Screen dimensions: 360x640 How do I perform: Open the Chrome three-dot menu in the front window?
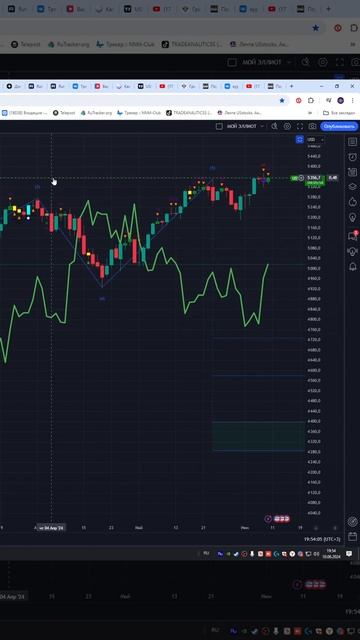point(352,100)
